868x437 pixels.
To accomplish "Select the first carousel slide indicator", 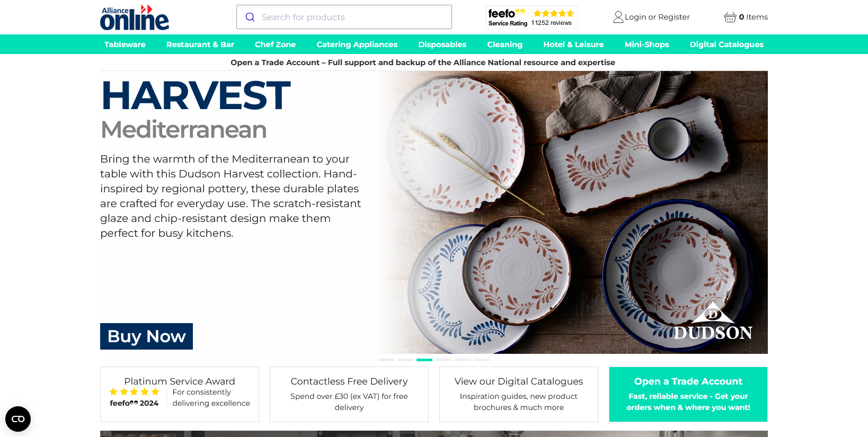I will coord(386,360).
